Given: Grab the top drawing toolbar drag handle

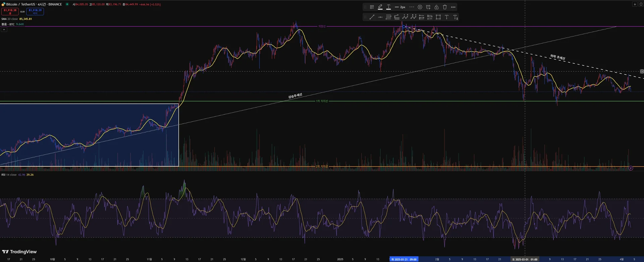Looking at the screenshot, I should (x=365, y=7).
